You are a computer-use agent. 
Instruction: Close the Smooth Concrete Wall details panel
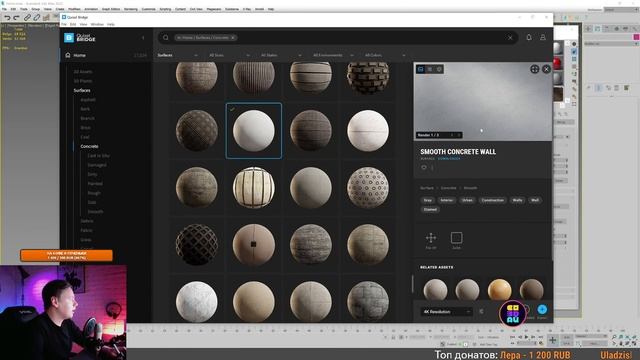[x=546, y=69]
